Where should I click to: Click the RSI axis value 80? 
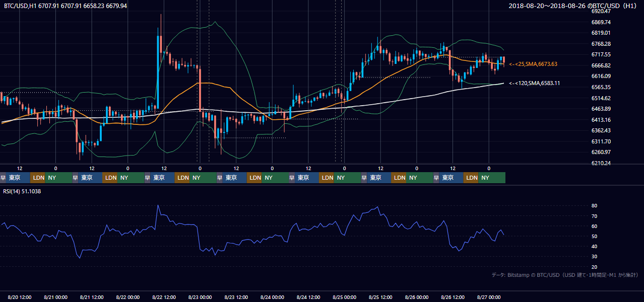click(594, 206)
